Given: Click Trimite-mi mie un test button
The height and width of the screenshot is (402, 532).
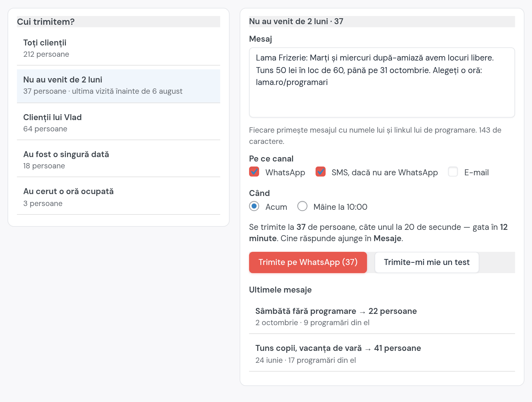Looking at the screenshot, I should pos(427,262).
